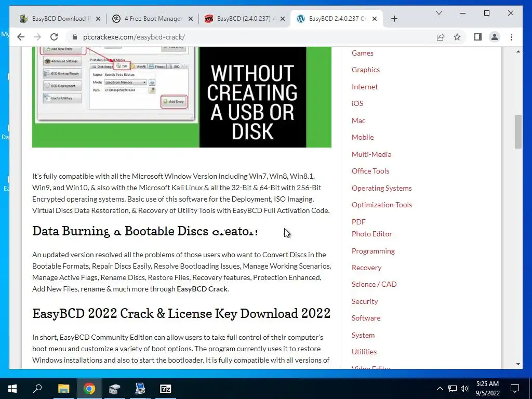
Task: Open the Optimization-Tools category link
Action: 382,205
